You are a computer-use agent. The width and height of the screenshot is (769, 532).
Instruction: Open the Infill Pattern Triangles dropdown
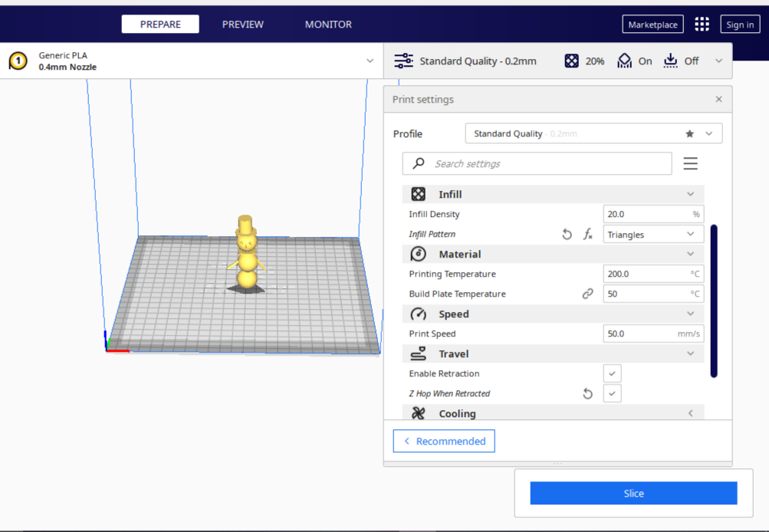point(653,235)
